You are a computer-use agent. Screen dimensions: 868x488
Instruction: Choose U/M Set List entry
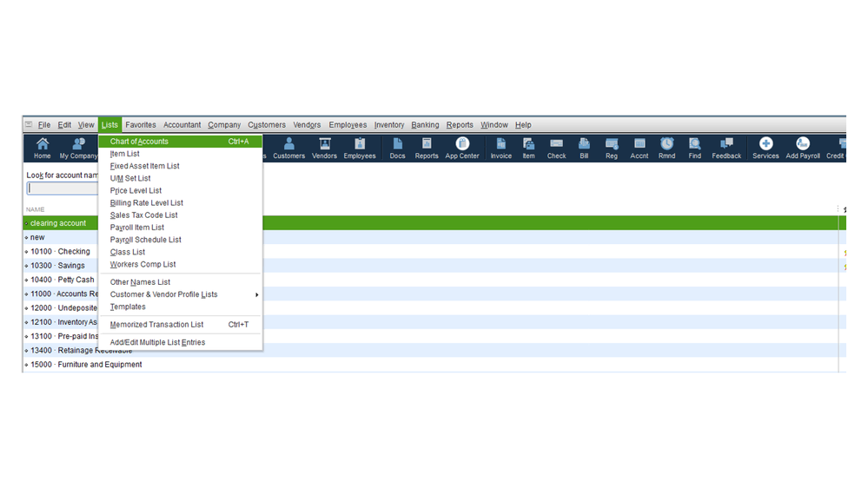pos(181,178)
